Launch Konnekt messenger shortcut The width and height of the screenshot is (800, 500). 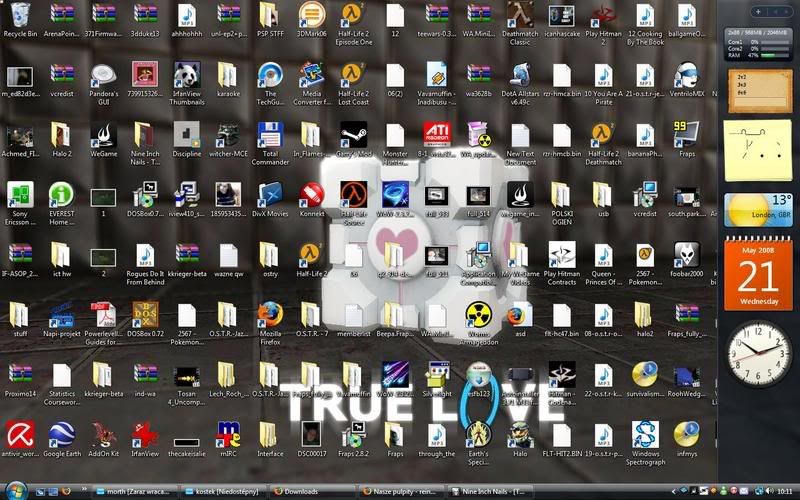312,194
